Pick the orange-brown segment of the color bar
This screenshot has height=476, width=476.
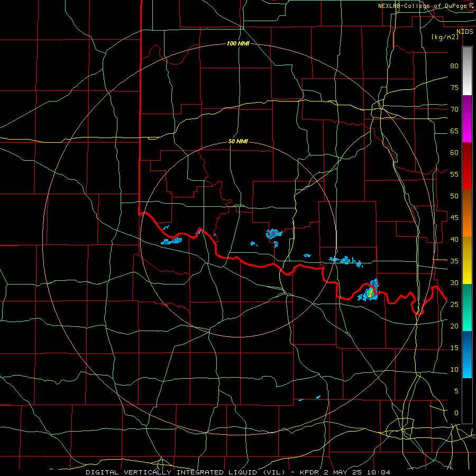pos(467,213)
